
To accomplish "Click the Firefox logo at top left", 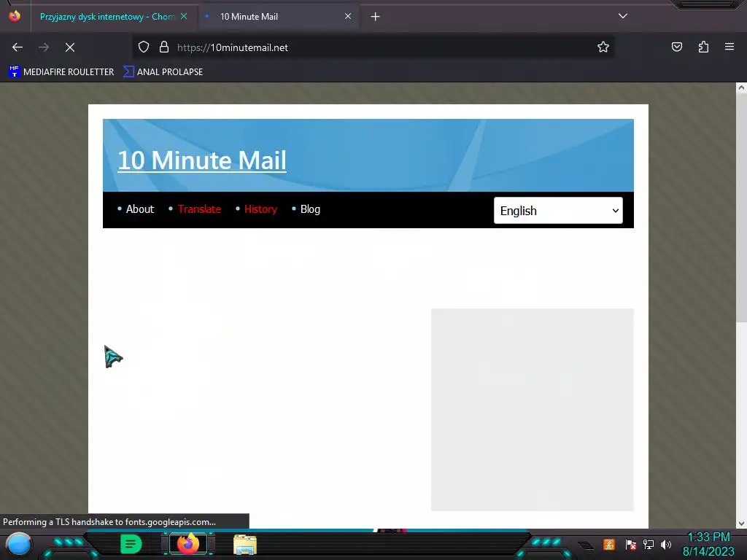I will click(x=15, y=16).
